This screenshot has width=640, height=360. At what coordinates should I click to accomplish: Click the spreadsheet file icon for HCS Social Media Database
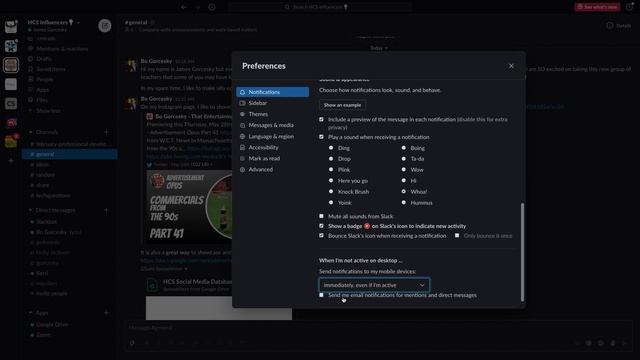[152, 285]
